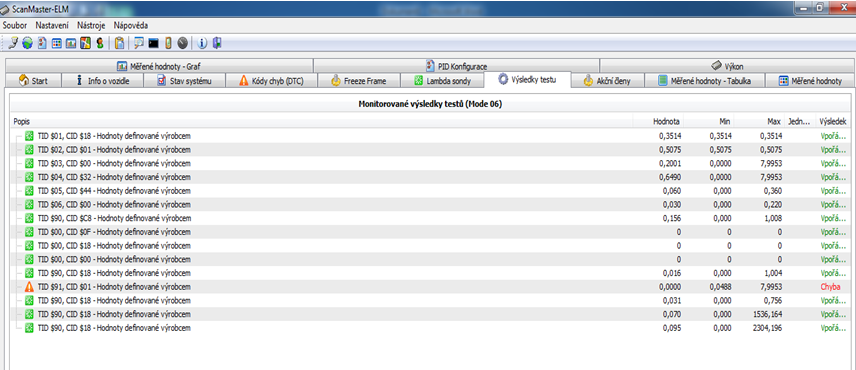Click the connect cable plug toolbar icon
This screenshot has height=370, width=856.
(14, 43)
